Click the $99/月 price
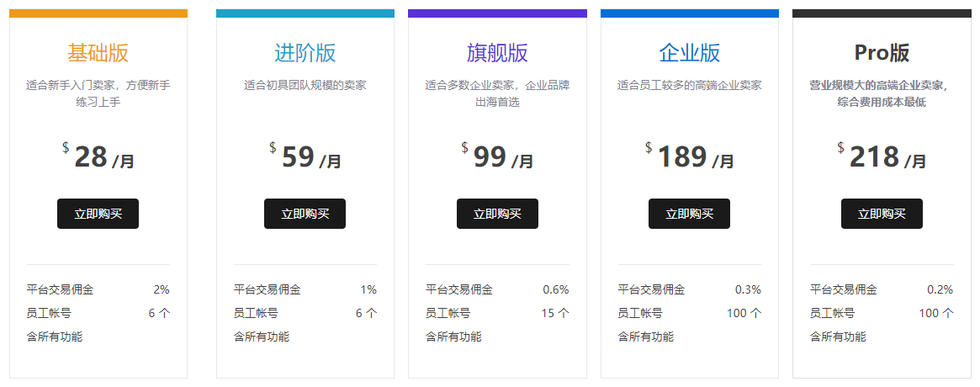Image resolution: width=980 pixels, height=387 pixels. (497, 156)
